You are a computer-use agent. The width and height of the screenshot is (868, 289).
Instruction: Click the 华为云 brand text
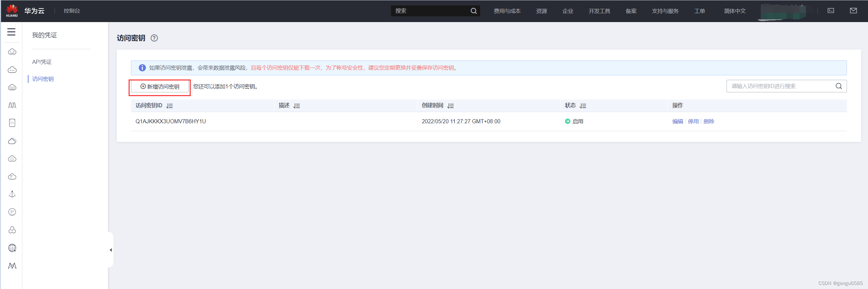pos(35,11)
